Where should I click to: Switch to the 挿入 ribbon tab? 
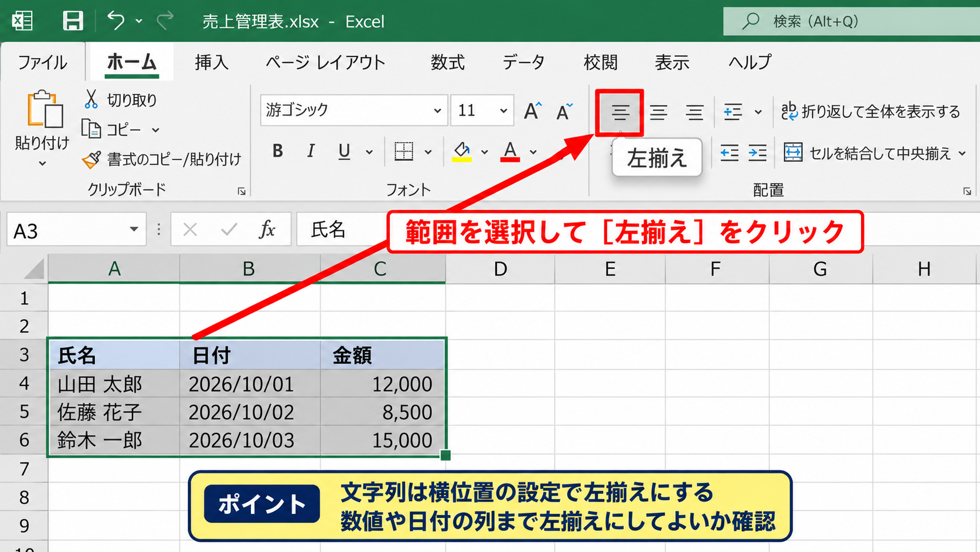click(x=212, y=62)
